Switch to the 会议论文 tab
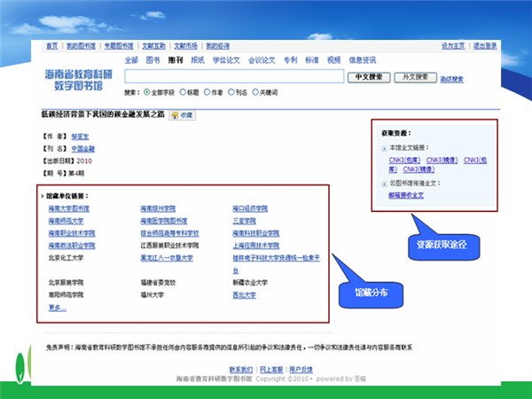 [262, 60]
